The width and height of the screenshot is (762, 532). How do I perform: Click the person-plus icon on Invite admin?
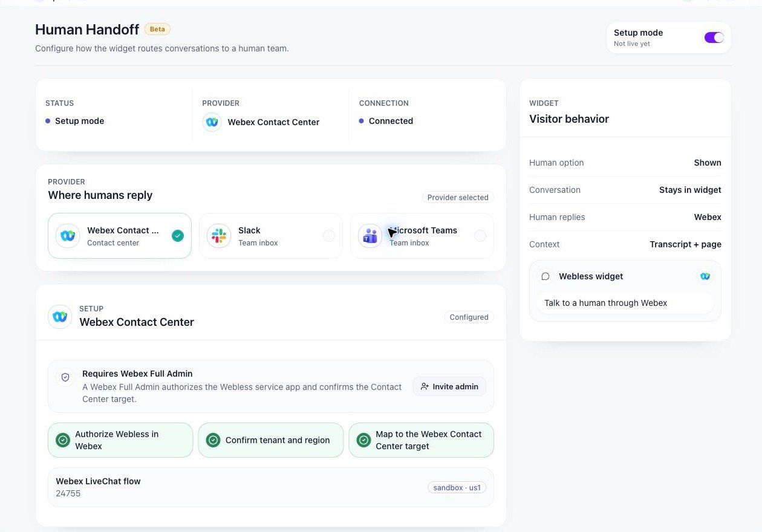click(x=425, y=386)
